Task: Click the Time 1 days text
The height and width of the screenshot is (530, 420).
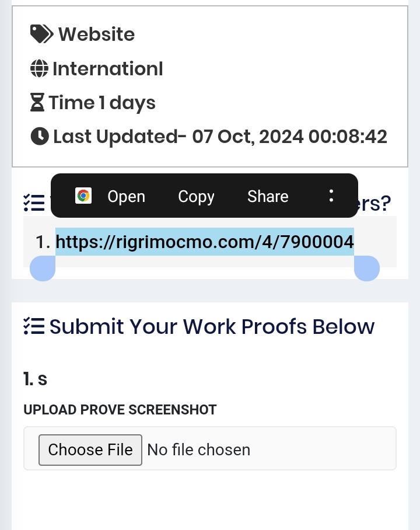Action: click(x=101, y=103)
